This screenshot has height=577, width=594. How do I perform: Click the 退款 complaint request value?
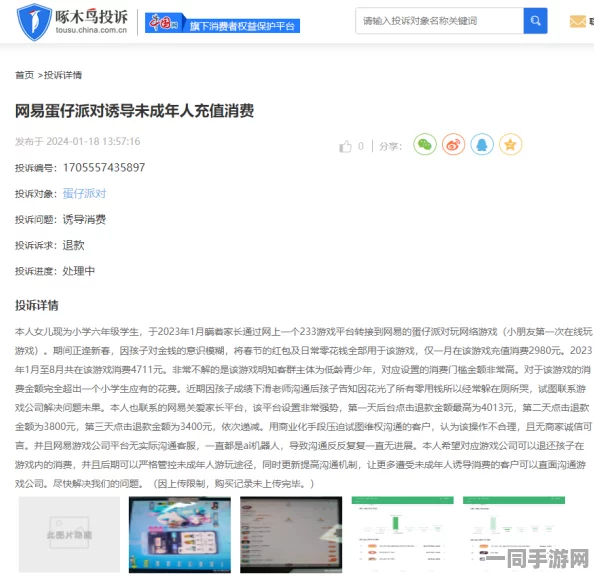73,245
